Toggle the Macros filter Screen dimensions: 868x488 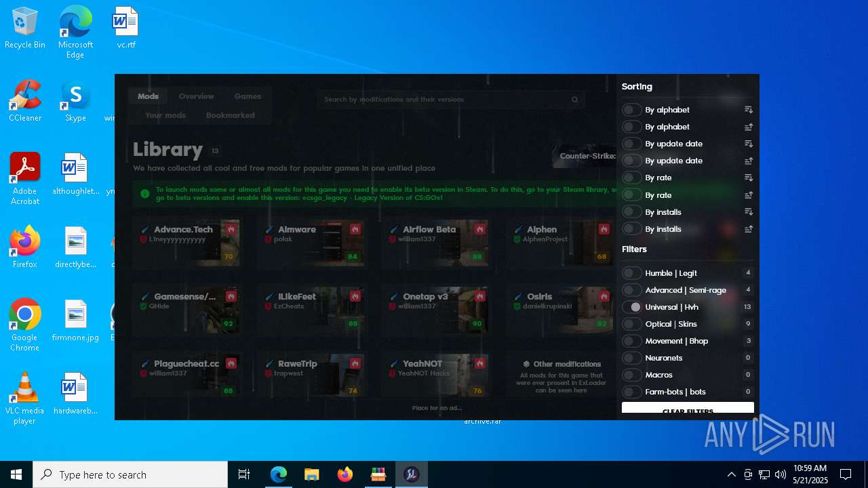tap(631, 375)
